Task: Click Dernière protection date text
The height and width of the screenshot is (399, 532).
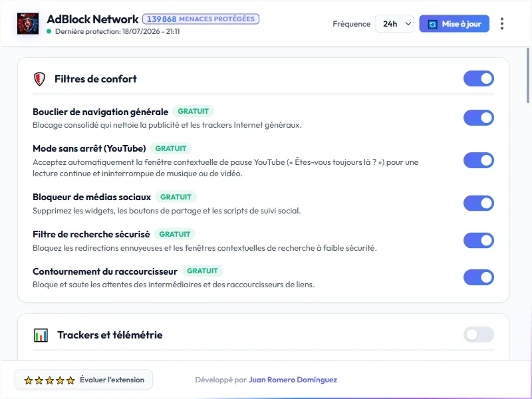Action: point(118,31)
